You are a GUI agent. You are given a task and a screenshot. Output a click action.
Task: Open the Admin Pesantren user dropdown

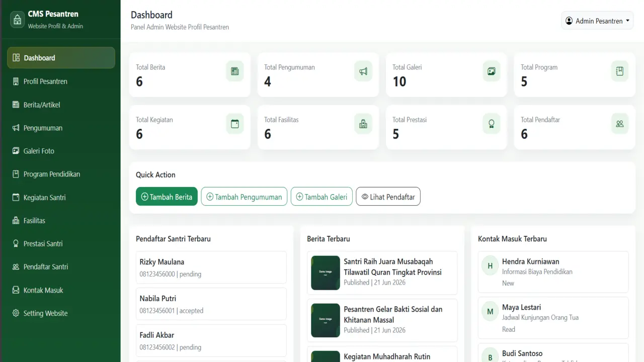[597, 21]
